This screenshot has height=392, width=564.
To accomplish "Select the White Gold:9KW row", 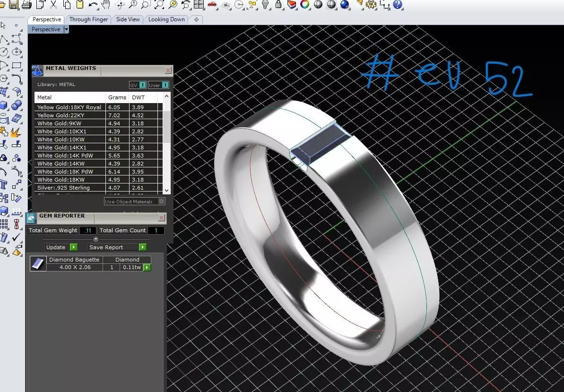I will point(99,123).
